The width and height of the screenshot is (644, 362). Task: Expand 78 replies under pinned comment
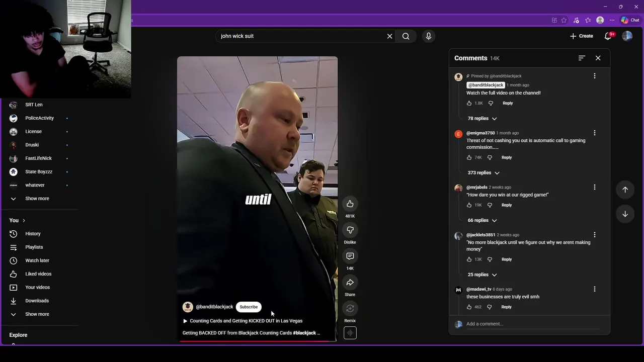tap(482, 119)
